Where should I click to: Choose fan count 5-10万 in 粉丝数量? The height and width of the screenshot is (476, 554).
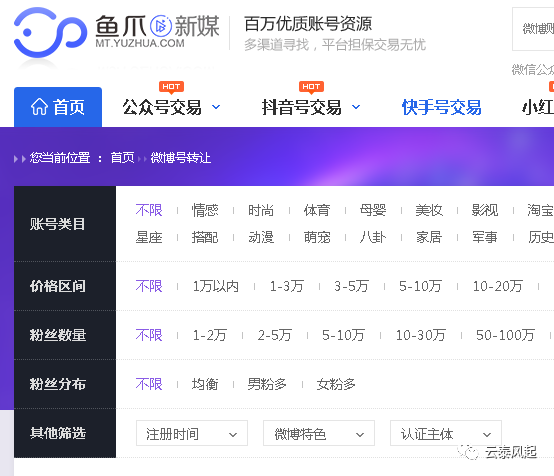(x=343, y=335)
